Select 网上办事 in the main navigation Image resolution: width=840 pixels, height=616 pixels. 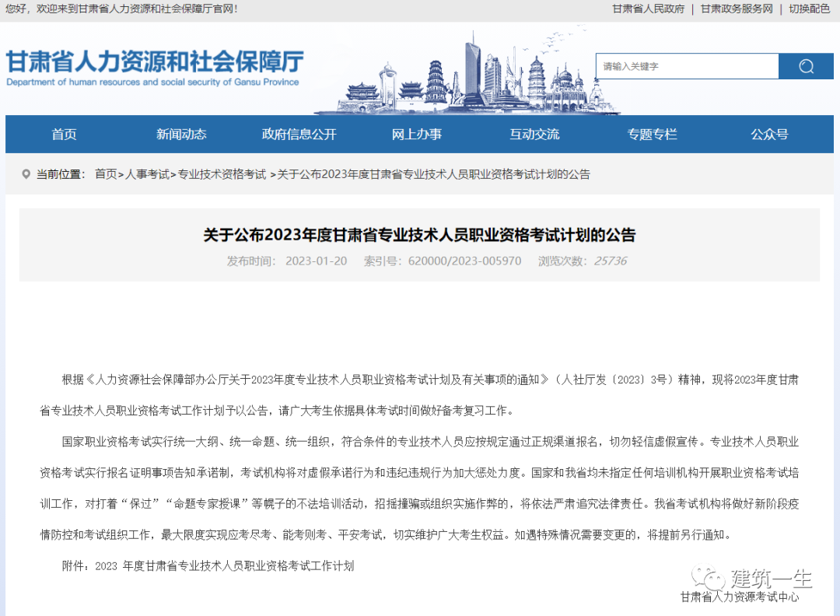pyautogui.click(x=416, y=134)
